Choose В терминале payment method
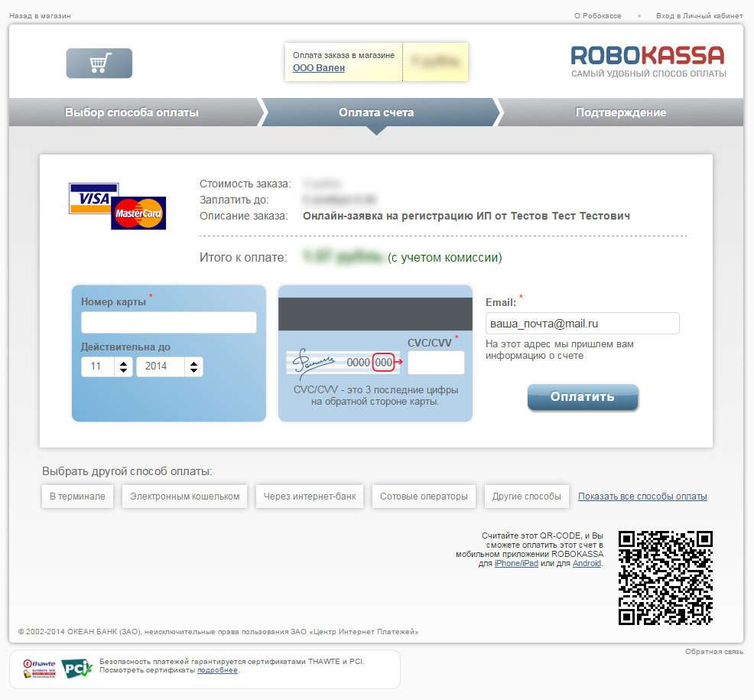The height and width of the screenshot is (700, 754). click(77, 497)
